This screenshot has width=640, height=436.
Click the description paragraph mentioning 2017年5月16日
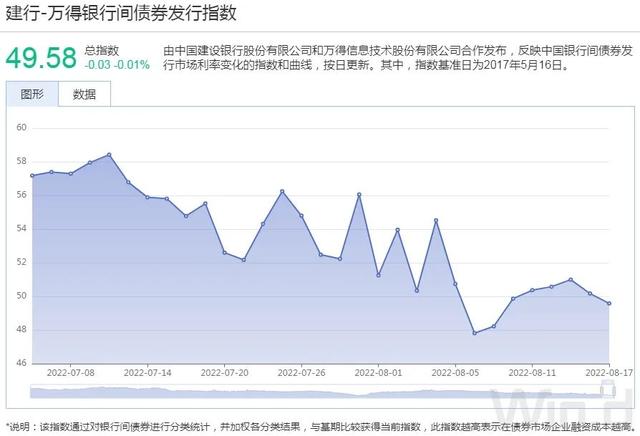click(x=398, y=58)
